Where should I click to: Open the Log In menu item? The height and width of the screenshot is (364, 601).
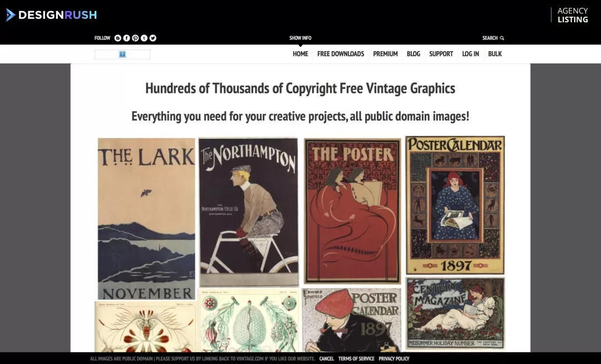point(470,54)
